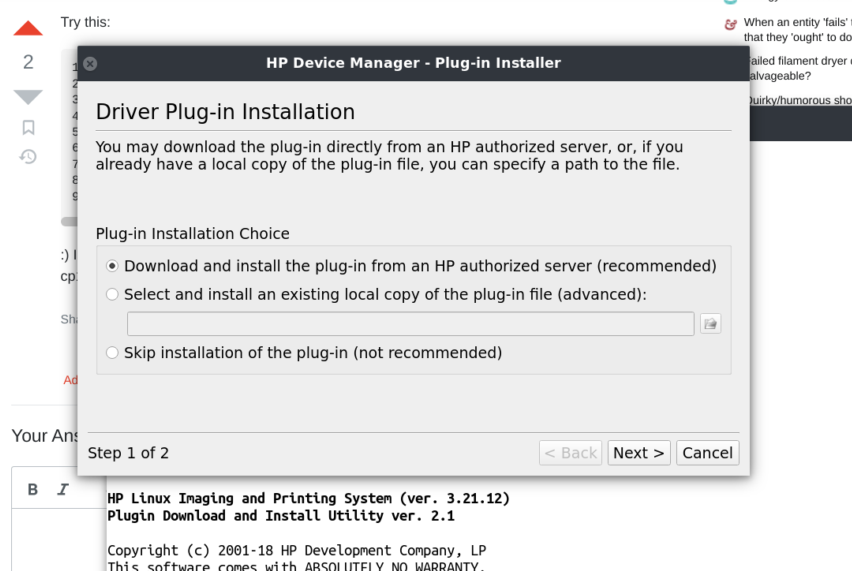
Task: Close the Plug-in Installer dialog
Action: point(90,64)
